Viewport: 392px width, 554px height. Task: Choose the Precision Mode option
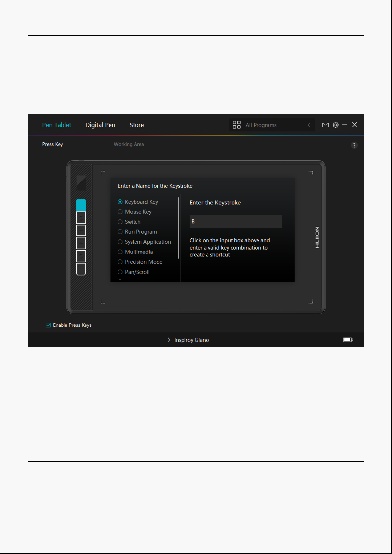(140, 262)
